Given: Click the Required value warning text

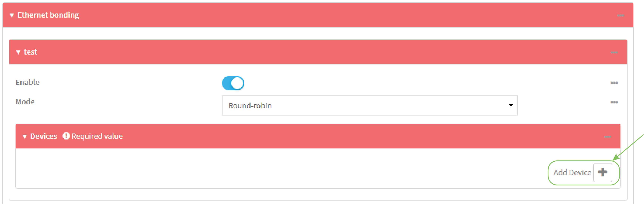Looking at the screenshot, I should pyautogui.click(x=97, y=136).
